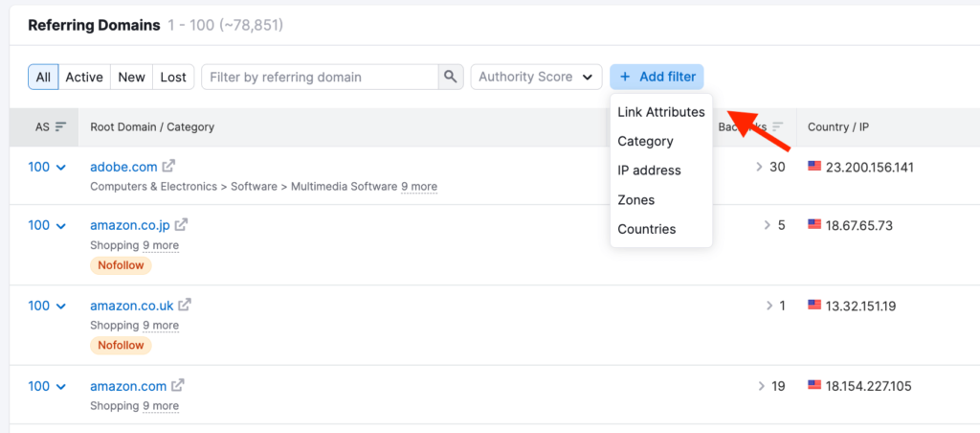Select the All filter tab

click(43, 77)
